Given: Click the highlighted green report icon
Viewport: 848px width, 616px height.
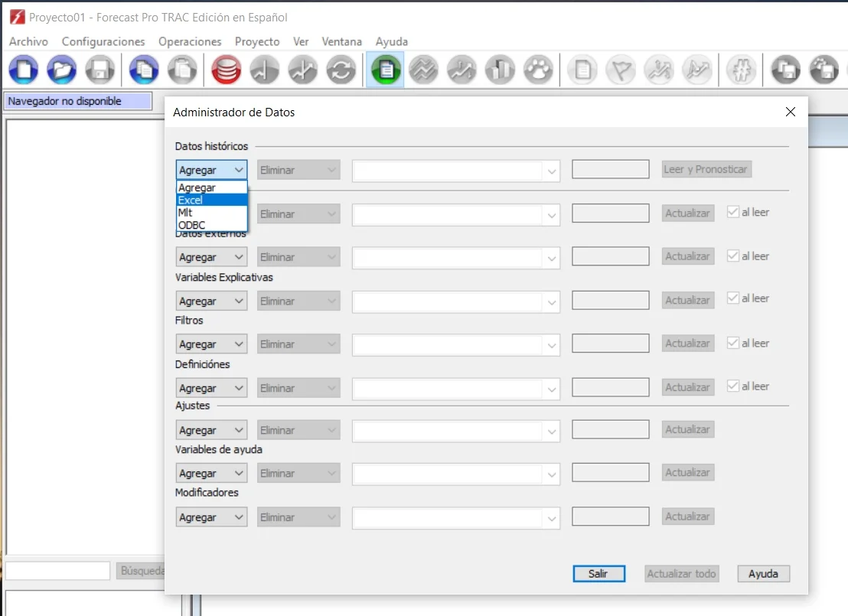Looking at the screenshot, I should (386, 70).
